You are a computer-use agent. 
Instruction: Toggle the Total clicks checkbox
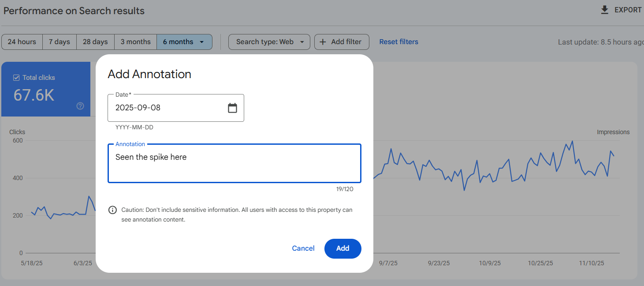[x=16, y=78]
